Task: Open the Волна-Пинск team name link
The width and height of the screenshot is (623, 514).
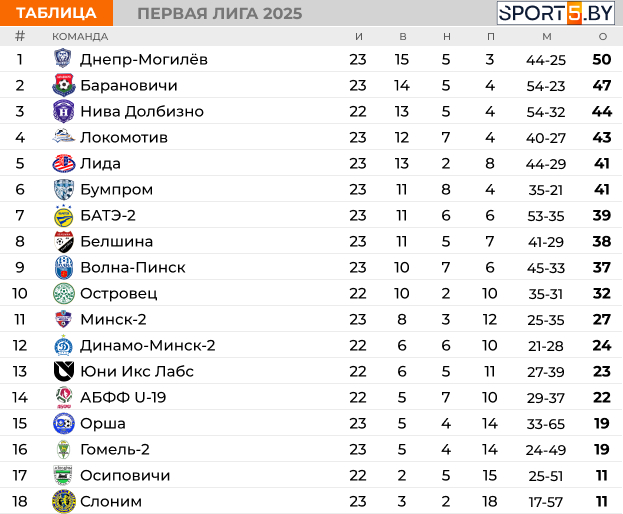Action: [x=133, y=267]
